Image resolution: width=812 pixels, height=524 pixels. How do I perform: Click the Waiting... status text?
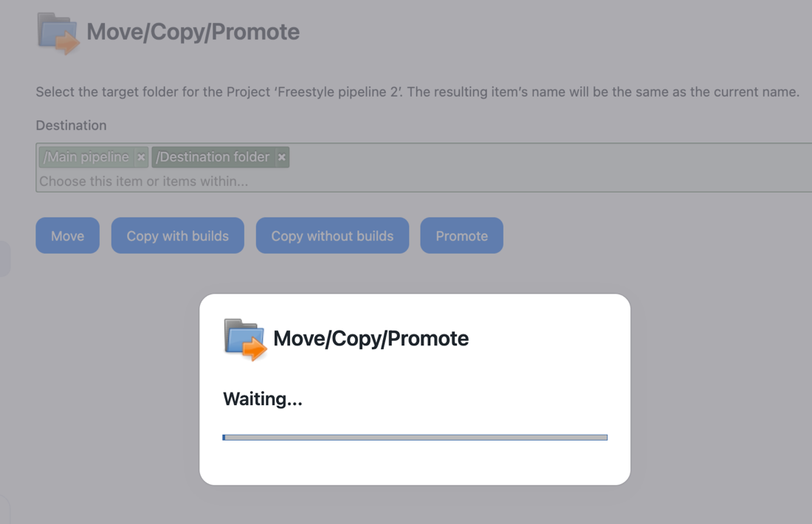(x=263, y=399)
